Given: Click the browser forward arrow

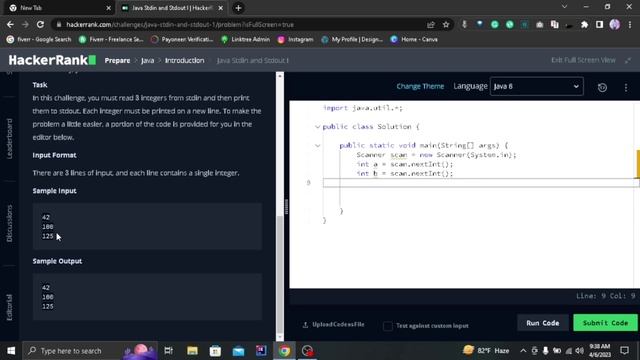Looking at the screenshot, I should [25, 24].
